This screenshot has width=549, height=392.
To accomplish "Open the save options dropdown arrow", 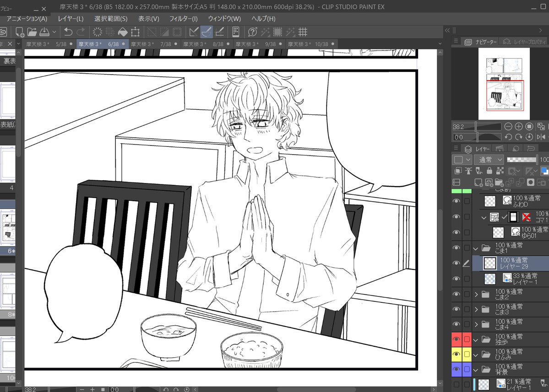I will pos(54,32).
